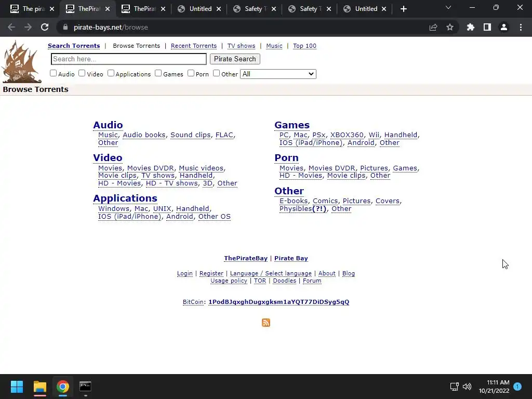Open the Games category heading
Image resolution: width=532 pixels, height=399 pixels.
(x=292, y=125)
